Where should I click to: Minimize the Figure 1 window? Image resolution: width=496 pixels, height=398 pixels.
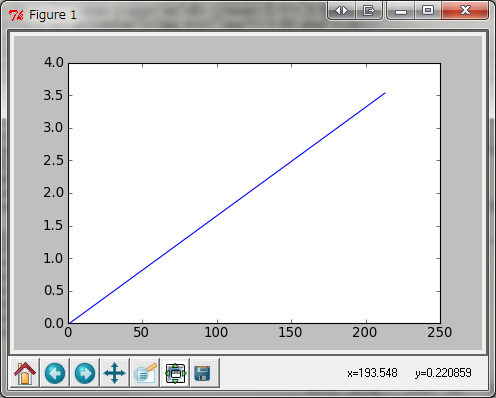401,11
